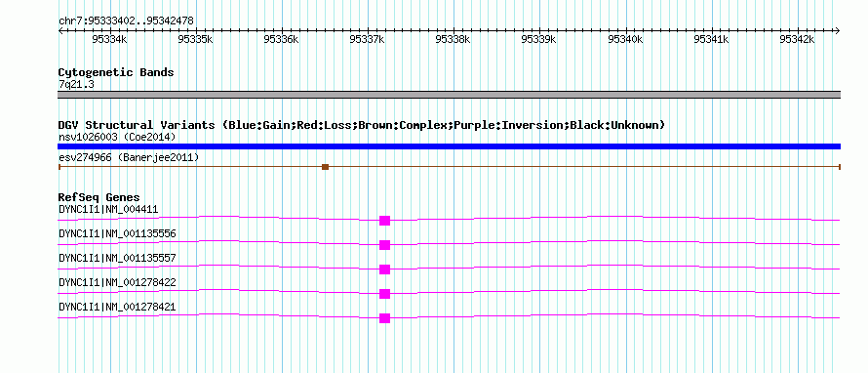Open the DYNC1I1|NM_001135557 transcript label
This screenshot has width=868, height=373.
click(117, 259)
